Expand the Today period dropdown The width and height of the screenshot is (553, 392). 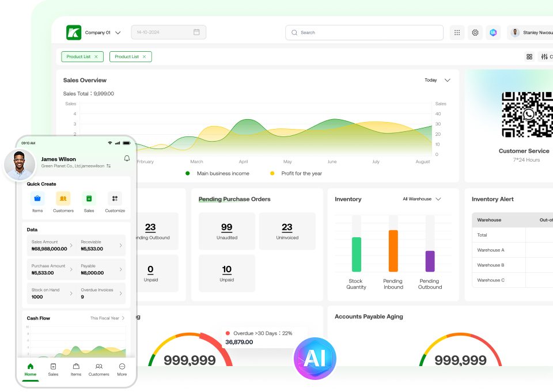tap(437, 80)
